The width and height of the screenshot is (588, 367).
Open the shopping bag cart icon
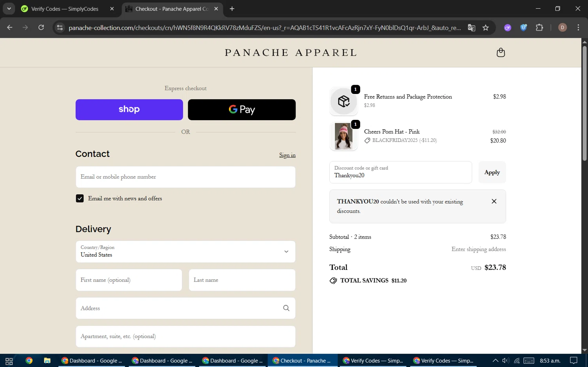tap(501, 52)
